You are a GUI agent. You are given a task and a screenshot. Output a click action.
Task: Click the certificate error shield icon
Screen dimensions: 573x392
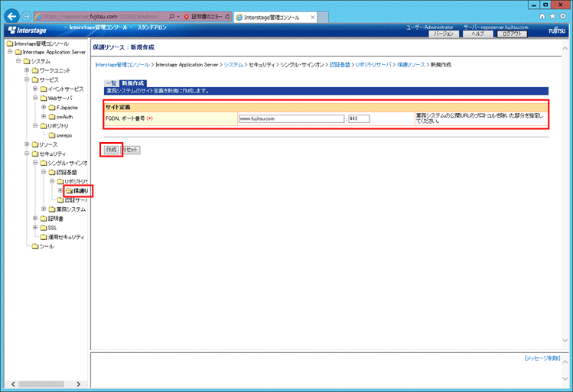[187, 16]
